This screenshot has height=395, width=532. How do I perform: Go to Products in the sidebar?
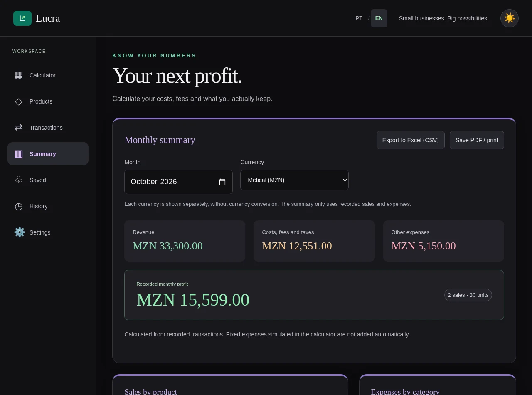click(48, 101)
